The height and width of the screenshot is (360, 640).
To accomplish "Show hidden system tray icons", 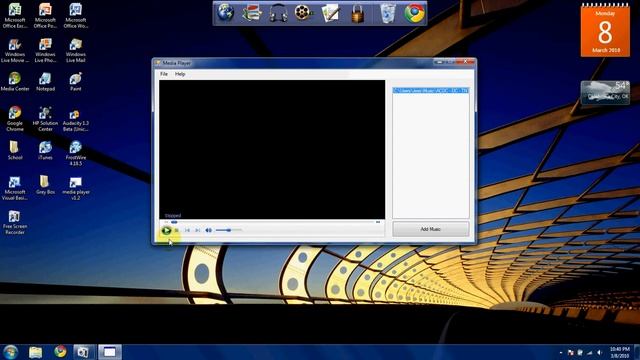I will (x=561, y=352).
